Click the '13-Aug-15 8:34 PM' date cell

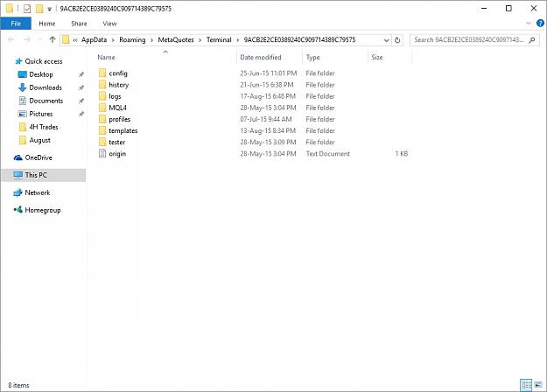tap(268, 130)
